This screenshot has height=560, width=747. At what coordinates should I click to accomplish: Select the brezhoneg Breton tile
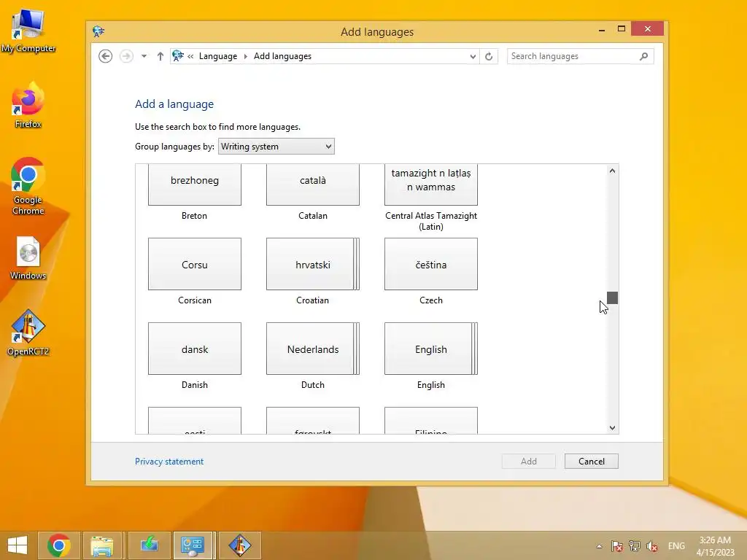coord(194,185)
